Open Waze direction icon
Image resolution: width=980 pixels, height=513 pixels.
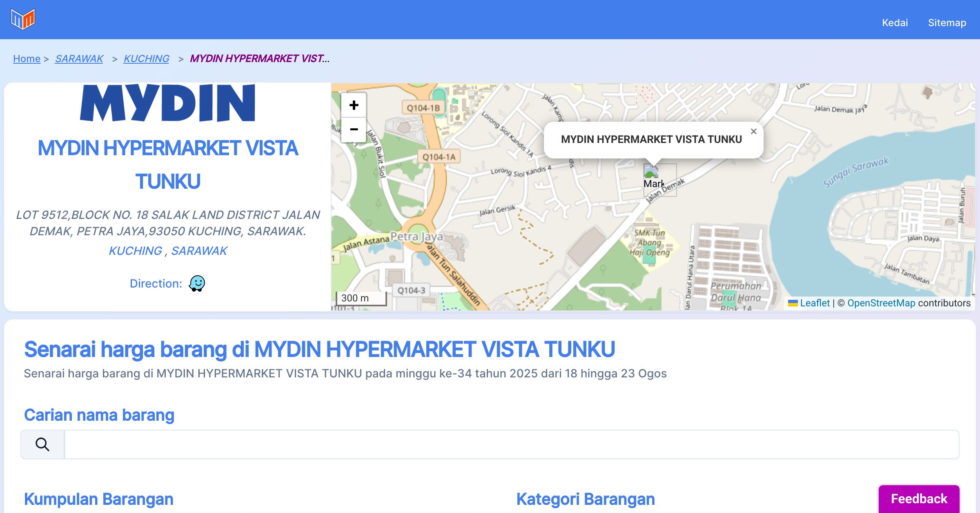tap(197, 283)
